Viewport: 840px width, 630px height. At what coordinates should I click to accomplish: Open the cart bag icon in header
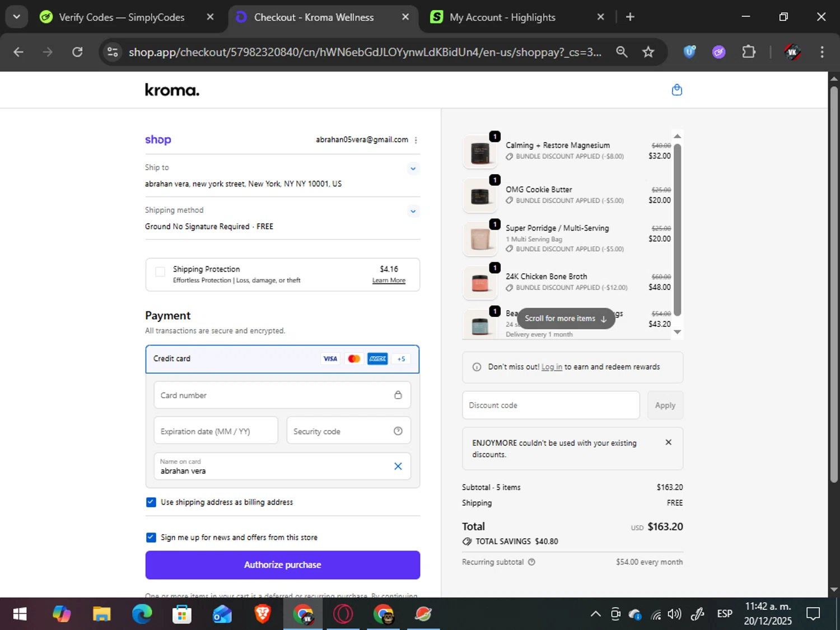(676, 90)
